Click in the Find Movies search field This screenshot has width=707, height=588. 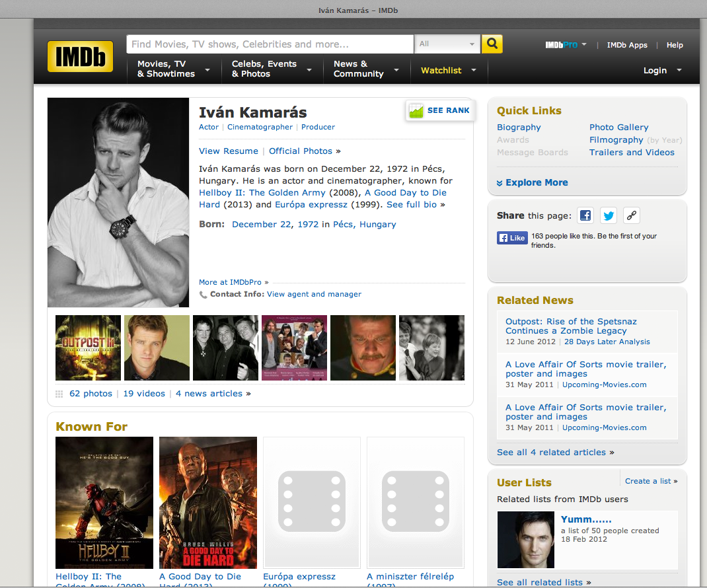[270, 44]
